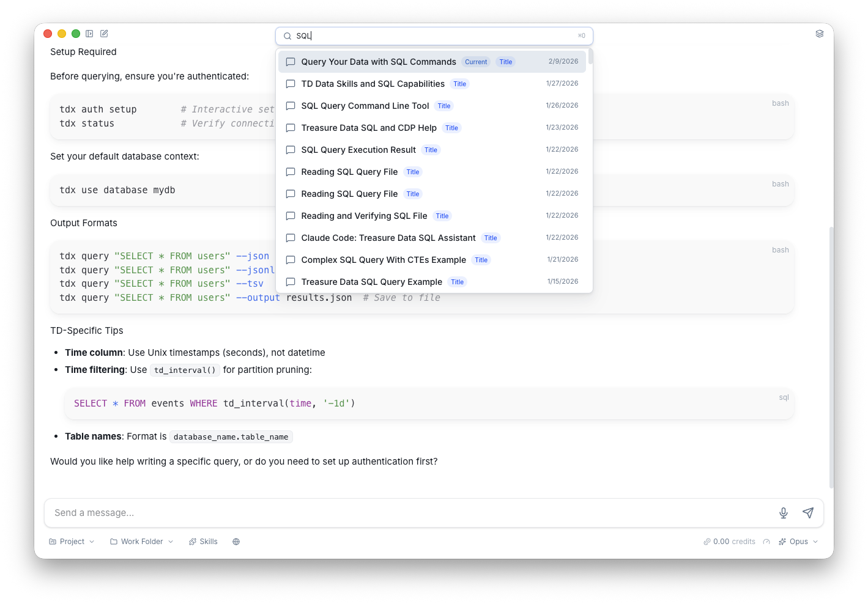This screenshot has height=604, width=868.
Task: Click the magnifier icon in the search bar
Action: (x=287, y=36)
